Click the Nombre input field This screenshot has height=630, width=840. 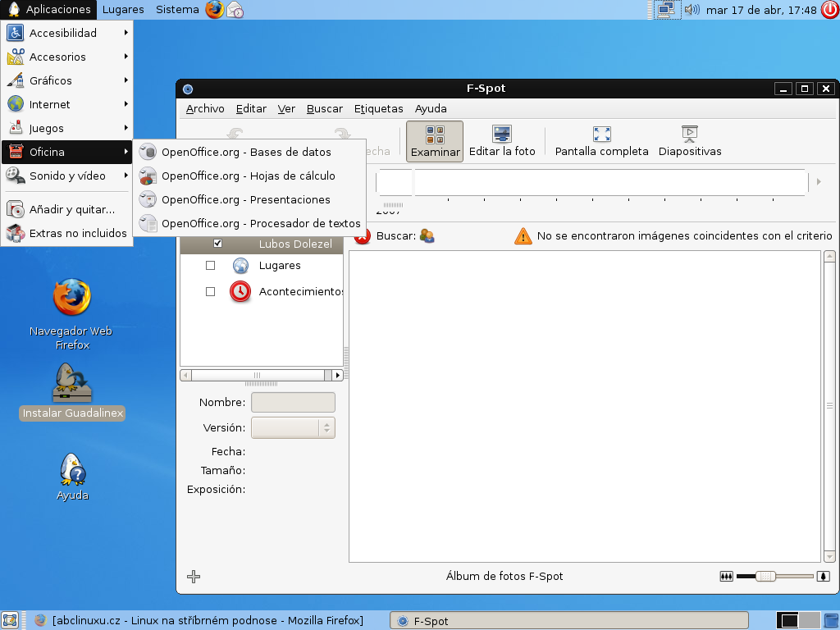[293, 402]
